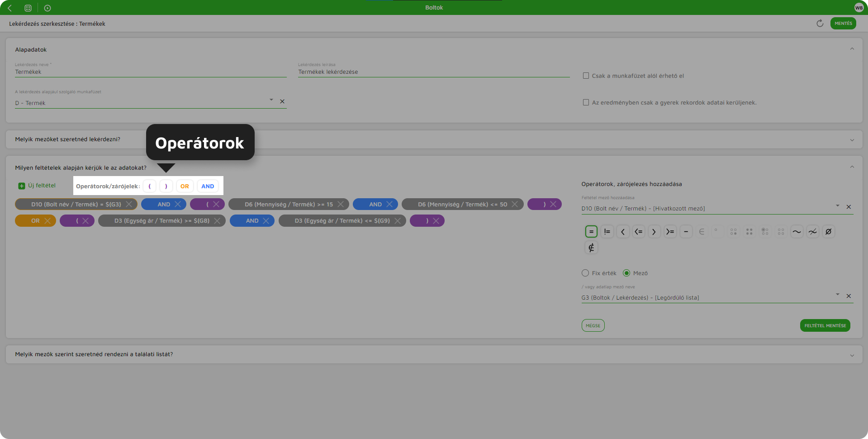
Task: Select the not-equal (!=) operator
Action: pos(607,232)
